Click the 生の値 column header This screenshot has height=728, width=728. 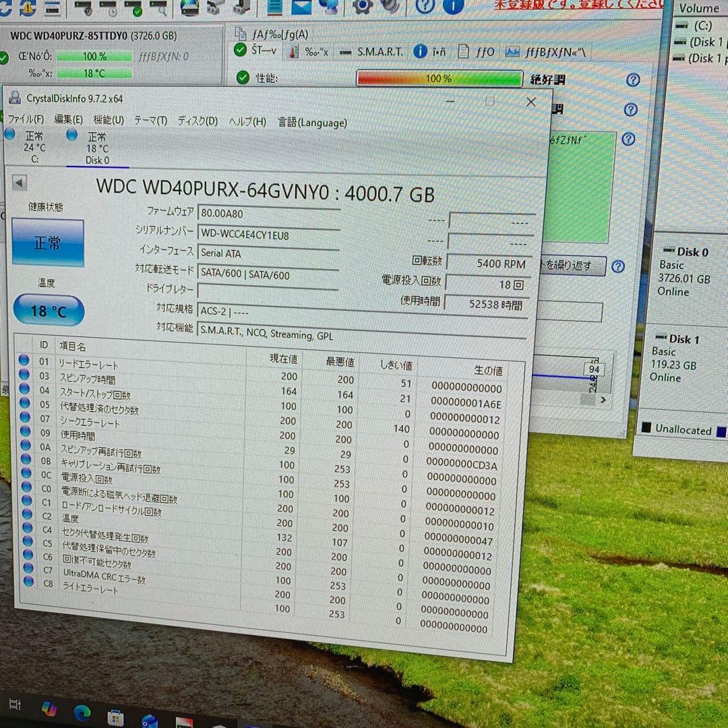488,370
